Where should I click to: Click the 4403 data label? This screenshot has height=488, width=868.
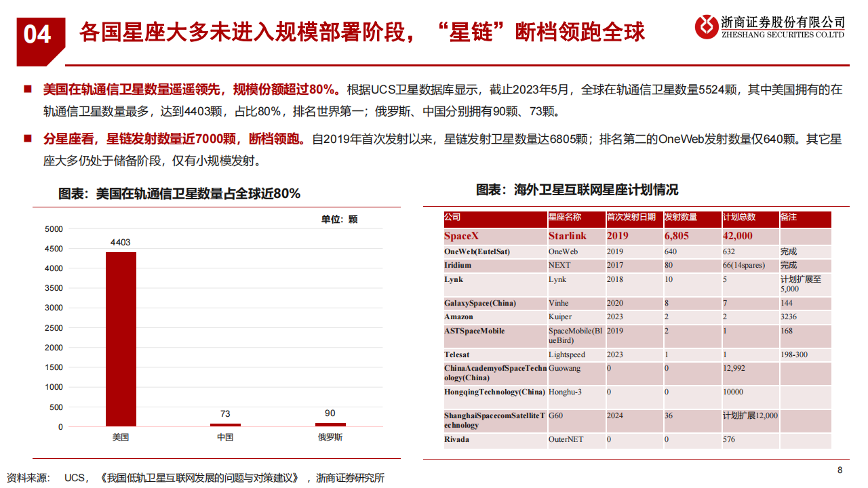[121, 243]
